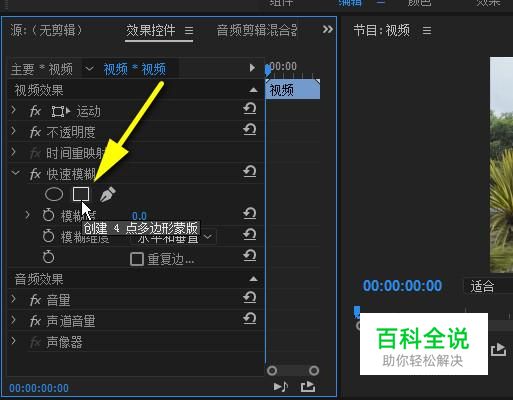This screenshot has width=513, height=400.
Task: Toggle stopwatch for repeat edge pixels
Action: (48, 257)
